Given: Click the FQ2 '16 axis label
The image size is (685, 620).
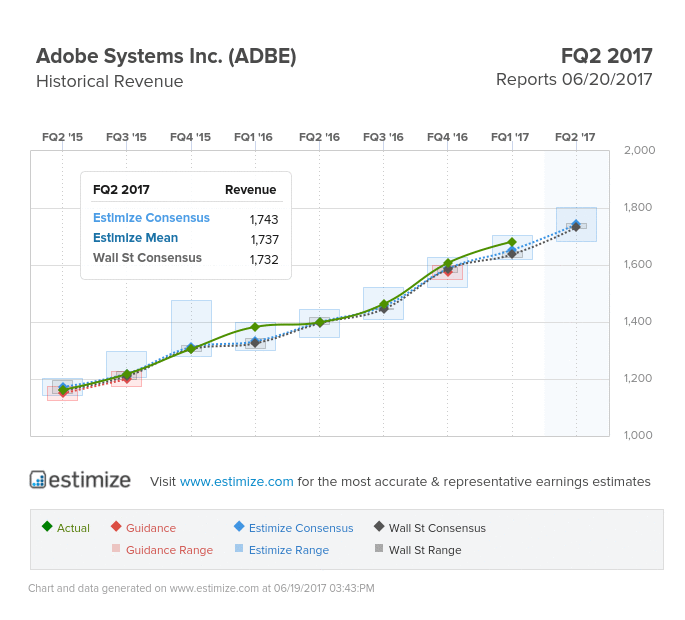Looking at the screenshot, I should (x=319, y=137).
